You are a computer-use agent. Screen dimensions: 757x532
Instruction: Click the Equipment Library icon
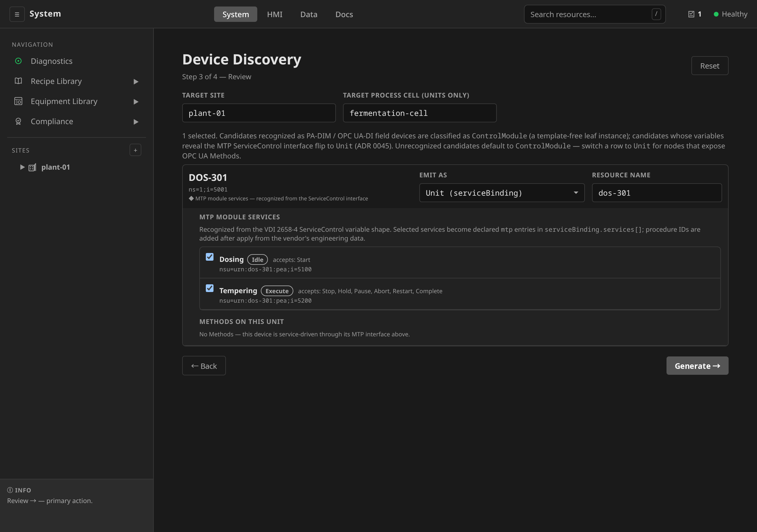point(18,101)
